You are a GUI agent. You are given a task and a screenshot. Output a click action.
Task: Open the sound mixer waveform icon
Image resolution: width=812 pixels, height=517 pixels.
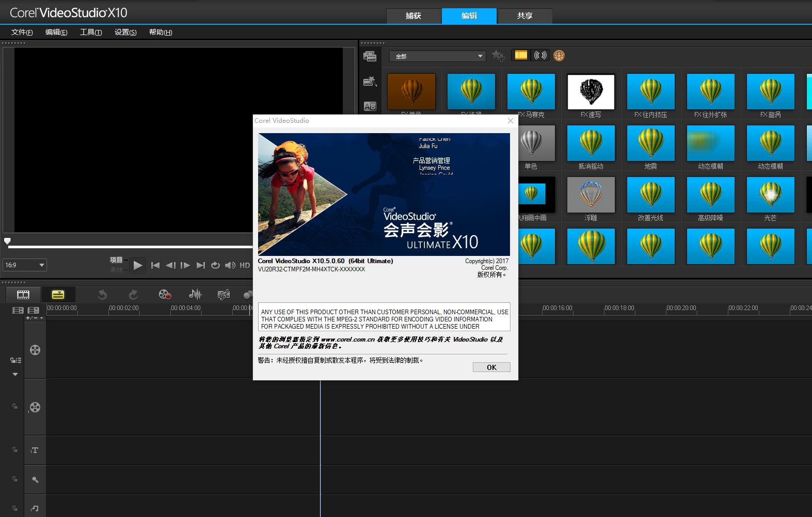point(195,295)
